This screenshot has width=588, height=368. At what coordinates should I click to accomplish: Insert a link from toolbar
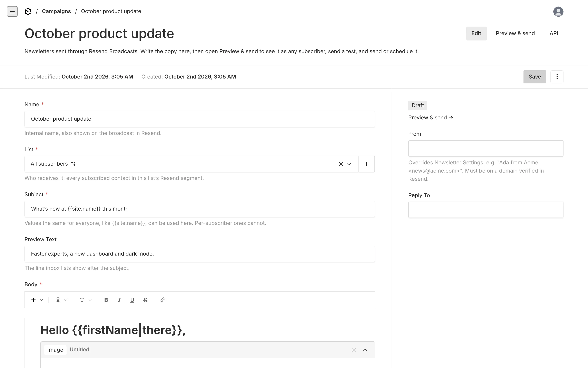163,300
